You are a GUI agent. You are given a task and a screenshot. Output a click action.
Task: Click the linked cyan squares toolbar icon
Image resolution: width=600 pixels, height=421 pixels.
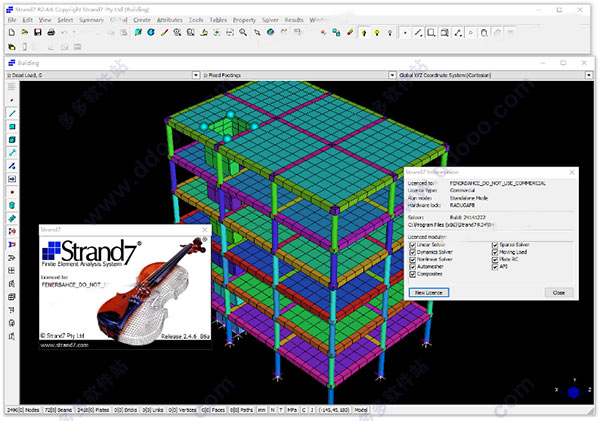336,33
